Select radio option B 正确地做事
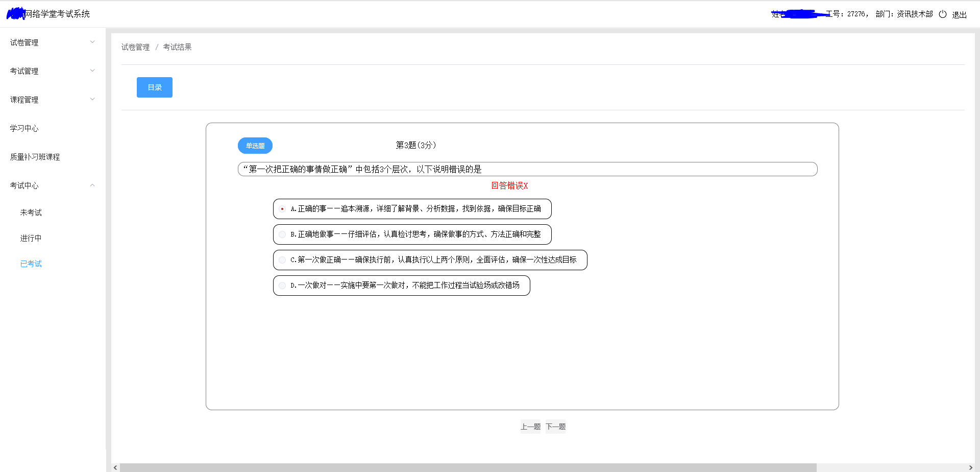980x472 pixels. tap(282, 234)
